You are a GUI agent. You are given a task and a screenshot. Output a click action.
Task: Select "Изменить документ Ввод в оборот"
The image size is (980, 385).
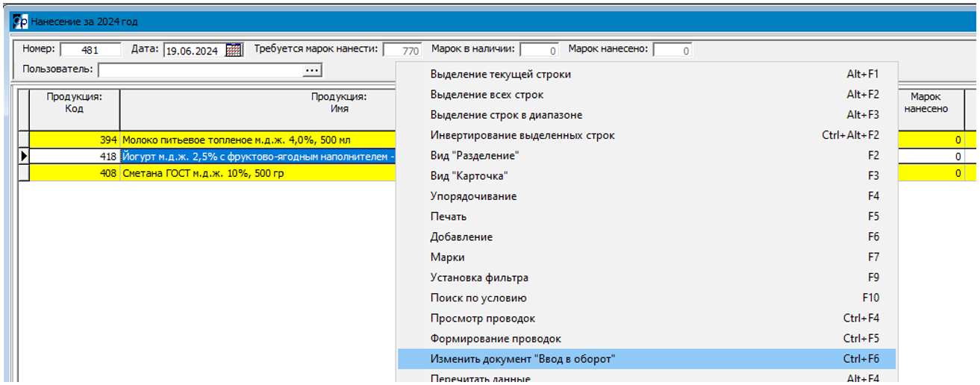[x=522, y=359]
